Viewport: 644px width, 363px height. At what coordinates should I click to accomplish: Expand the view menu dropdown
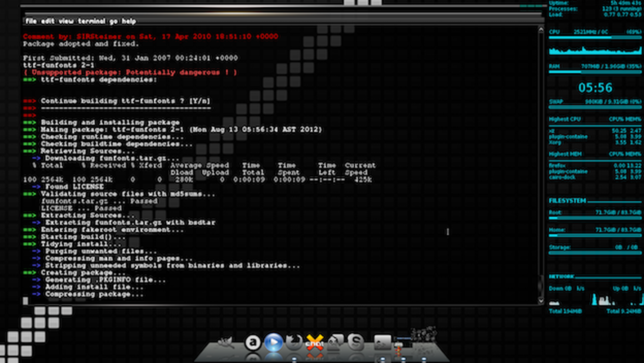coord(66,21)
